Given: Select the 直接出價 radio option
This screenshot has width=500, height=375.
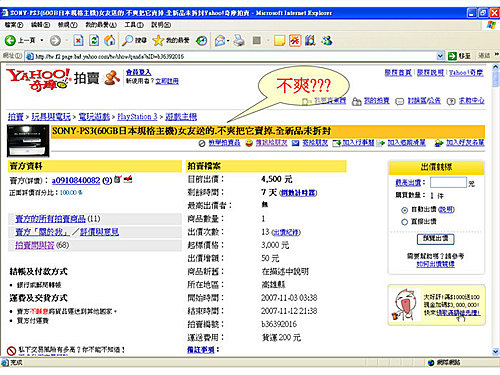Looking at the screenshot, I should click(x=404, y=222).
